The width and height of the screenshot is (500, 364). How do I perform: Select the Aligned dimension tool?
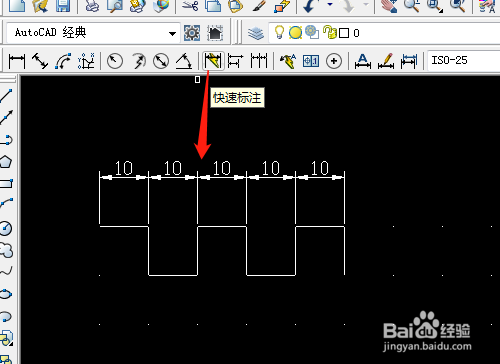coord(40,61)
